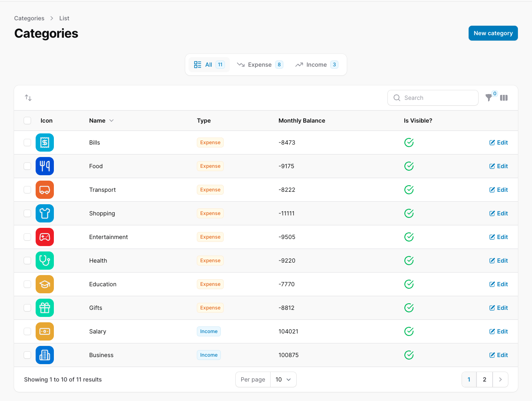532x401 pixels.
Task: Go to next page with chevron arrow
Action: [501, 379]
